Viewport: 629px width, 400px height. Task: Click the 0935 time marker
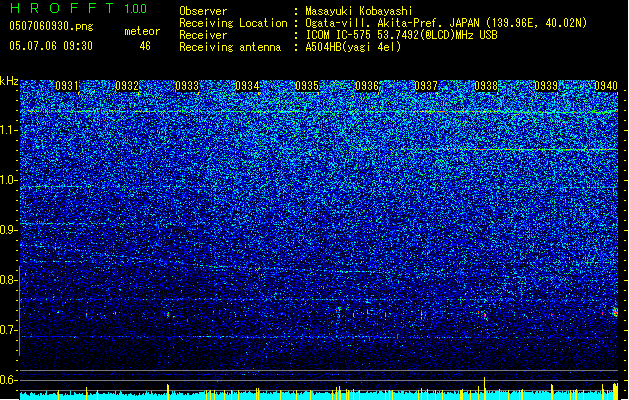click(x=307, y=86)
